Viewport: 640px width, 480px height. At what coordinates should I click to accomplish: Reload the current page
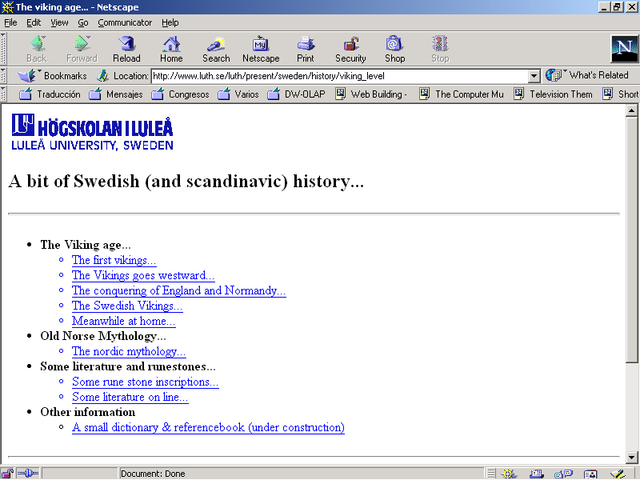(127, 49)
